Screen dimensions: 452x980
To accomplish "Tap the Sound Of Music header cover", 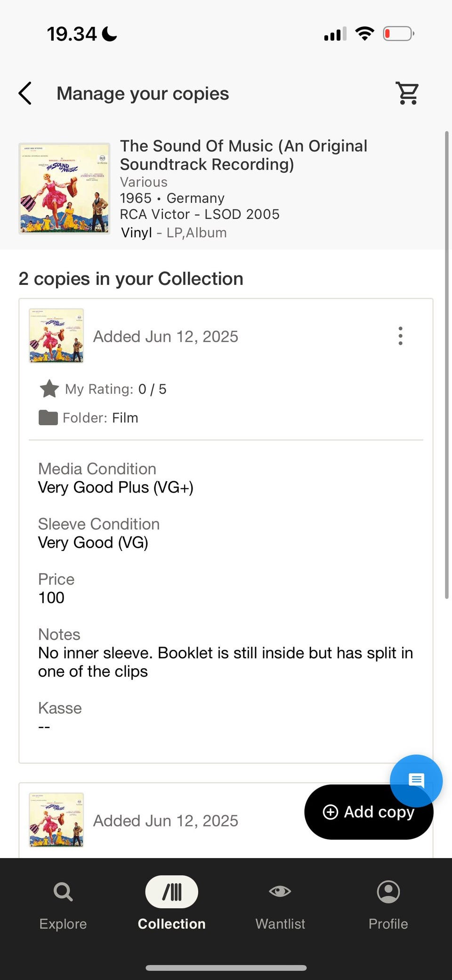I will pyautogui.click(x=65, y=188).
